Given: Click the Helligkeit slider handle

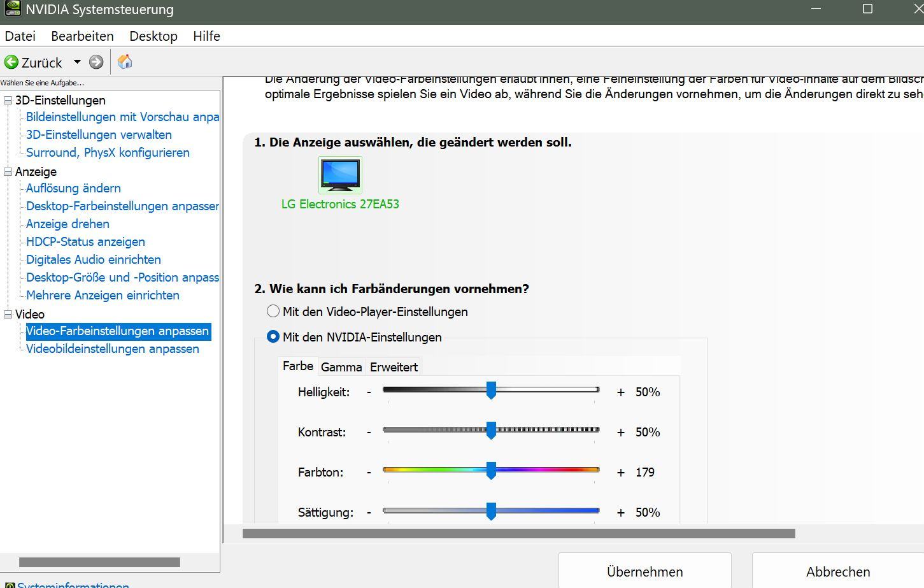Looking at the screenshot, I should point(491,391).
